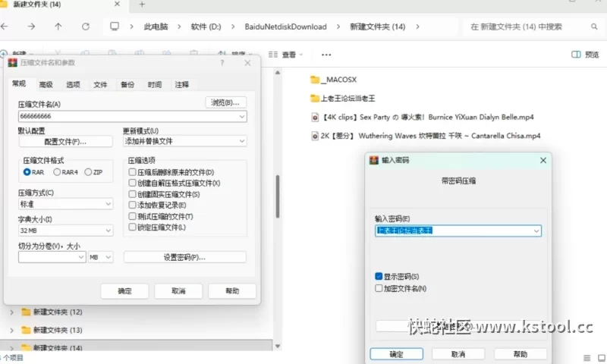Image resolution: width=607 pixels, height=364 pixels.
Task: Click 此电脑 in address breadcrumb
Action: [156, 27]
